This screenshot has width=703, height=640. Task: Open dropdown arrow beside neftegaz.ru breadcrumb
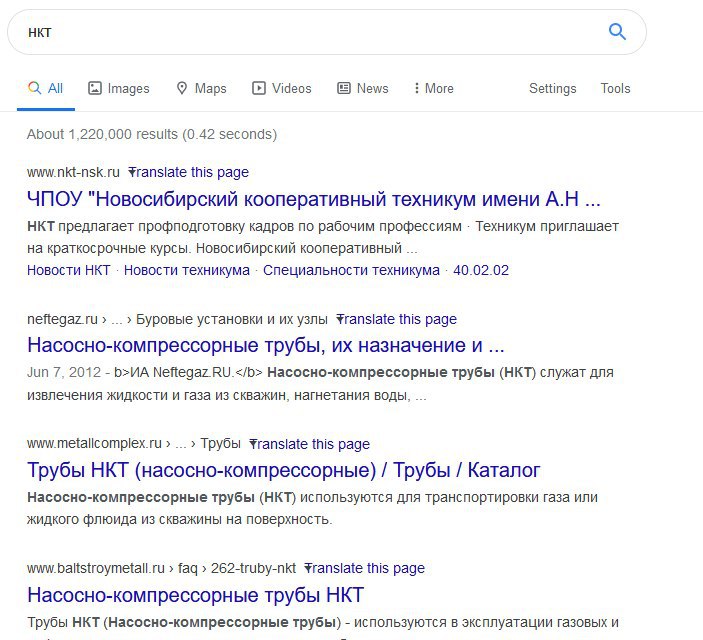(x=339, y=318)
